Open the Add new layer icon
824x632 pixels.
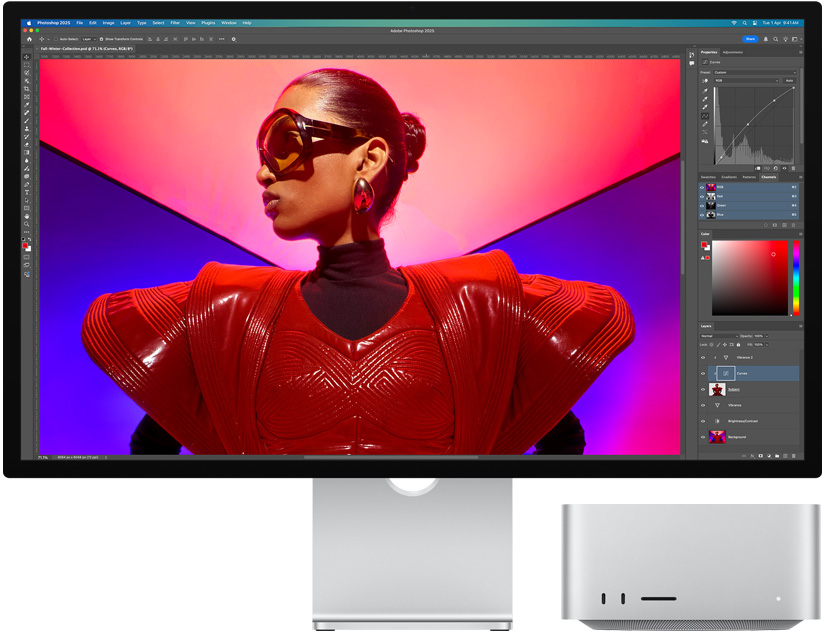click(784, 455)
